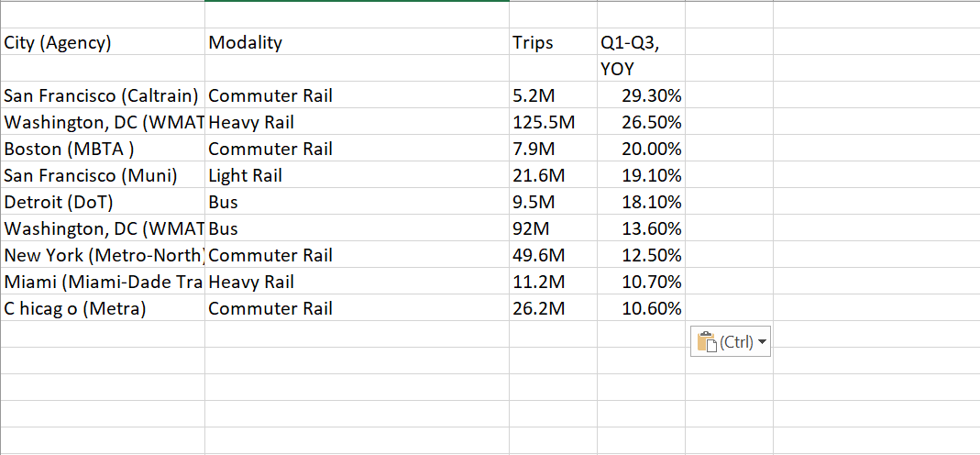Select the 18.10% percentage cell

click(x=651, y=202)
